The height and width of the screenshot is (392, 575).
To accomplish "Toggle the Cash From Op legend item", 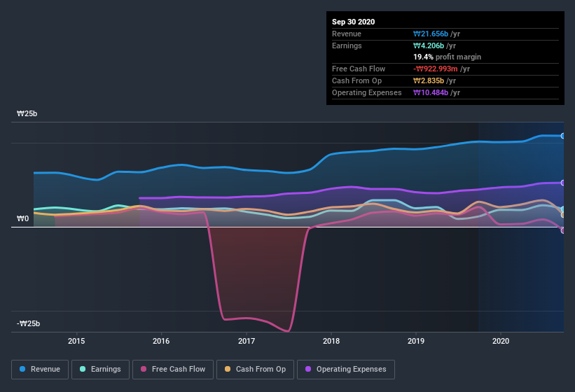I will point(254,369).
